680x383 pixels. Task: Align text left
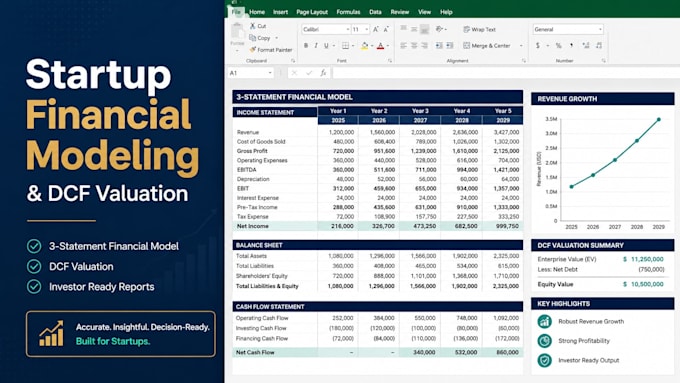(x=403, y=46)
